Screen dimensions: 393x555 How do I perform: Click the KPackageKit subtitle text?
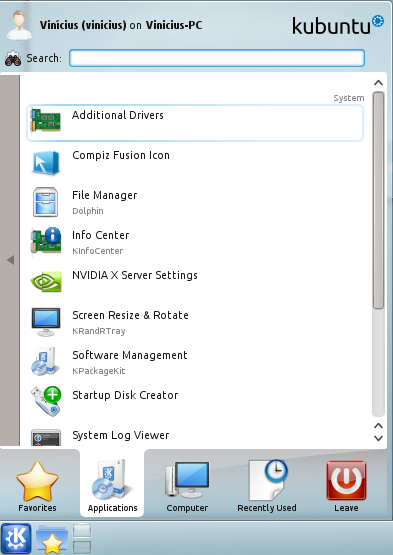click(99, 371)
